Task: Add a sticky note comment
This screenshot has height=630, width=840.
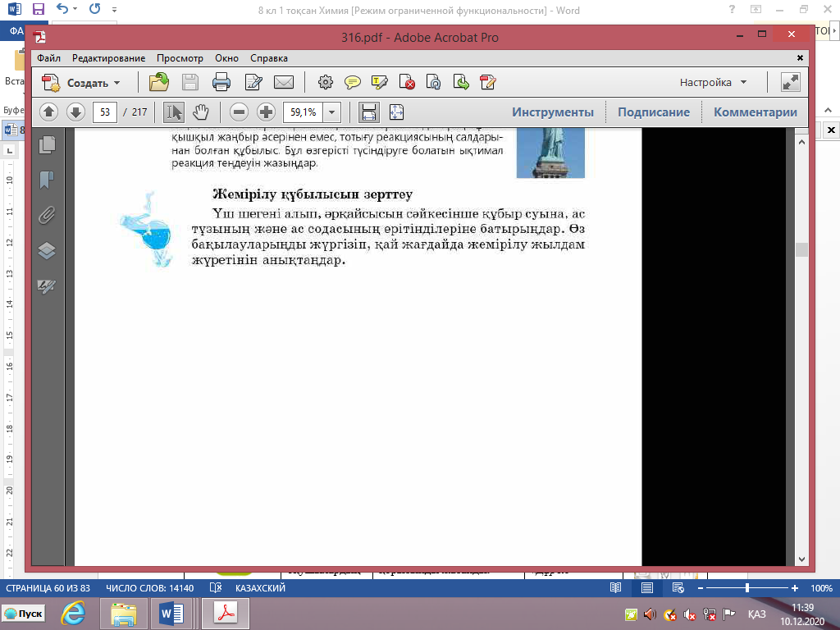Action: (x=353, y=82)
